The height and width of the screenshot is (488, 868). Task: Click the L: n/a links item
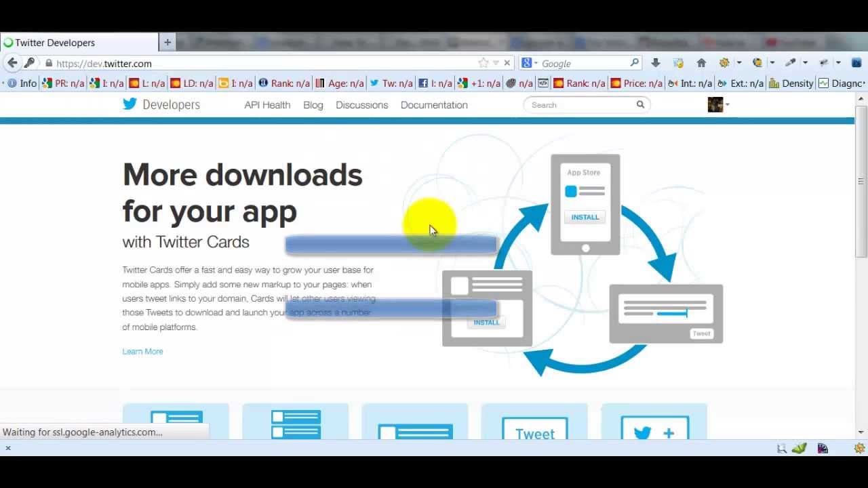pyautogui.click(x=147, y=83)
